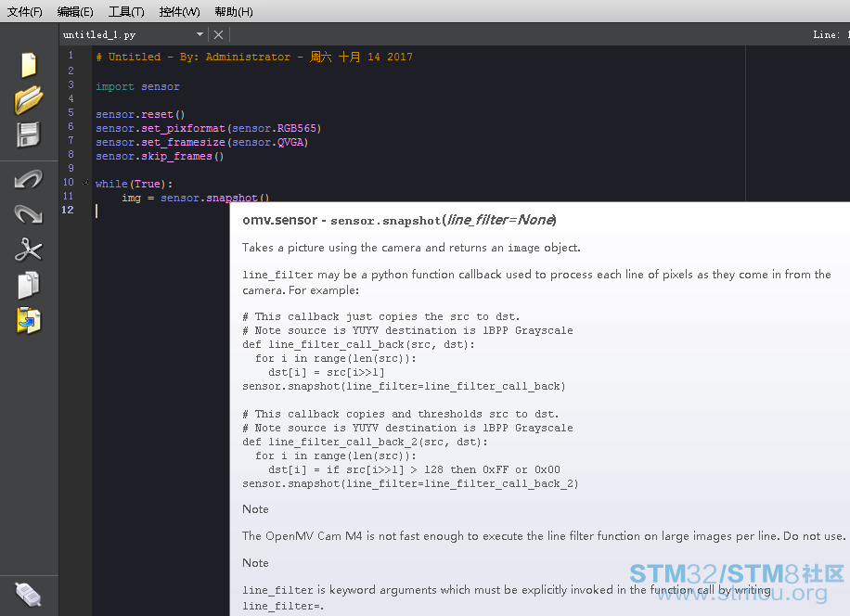The height and width of the screenshot is (616, 850).
Task: Collapse the while(True) block fold marker
Action: 86,184
